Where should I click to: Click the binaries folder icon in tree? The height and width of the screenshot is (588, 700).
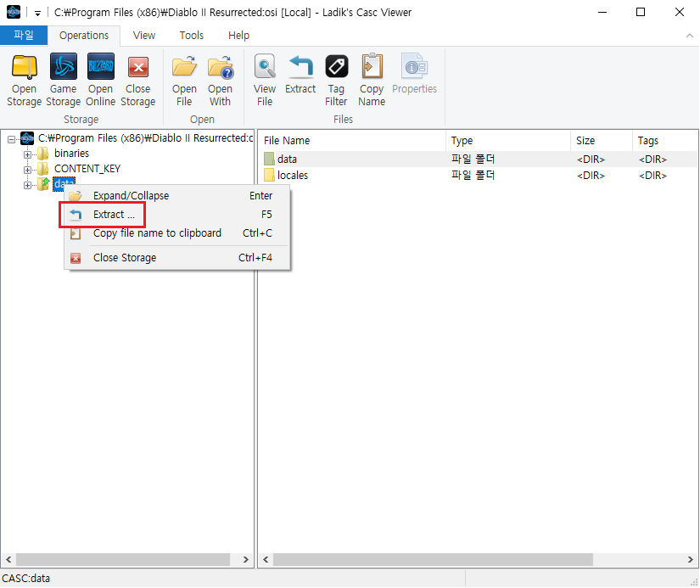43,154
